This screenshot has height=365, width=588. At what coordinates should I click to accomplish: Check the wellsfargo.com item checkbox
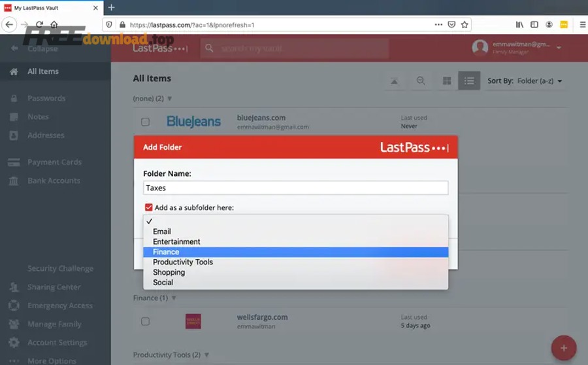pyautogui.click(x=145, y=321)
